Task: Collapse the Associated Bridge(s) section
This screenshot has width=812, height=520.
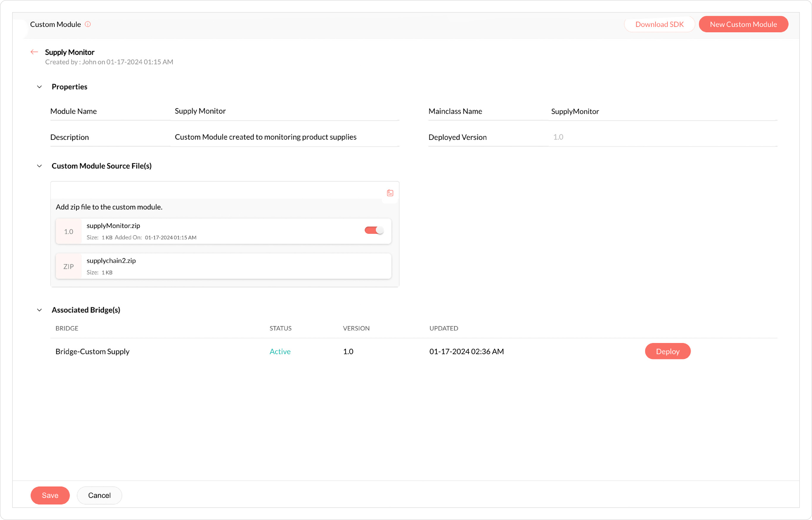Action: [x=40, y=310]
